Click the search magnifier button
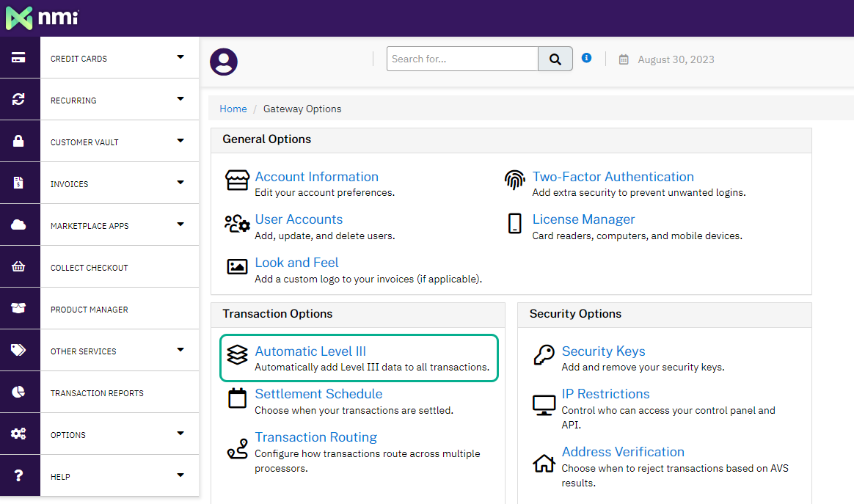The height and width of the screenshot is (504, 854). [x=555, y=59]
